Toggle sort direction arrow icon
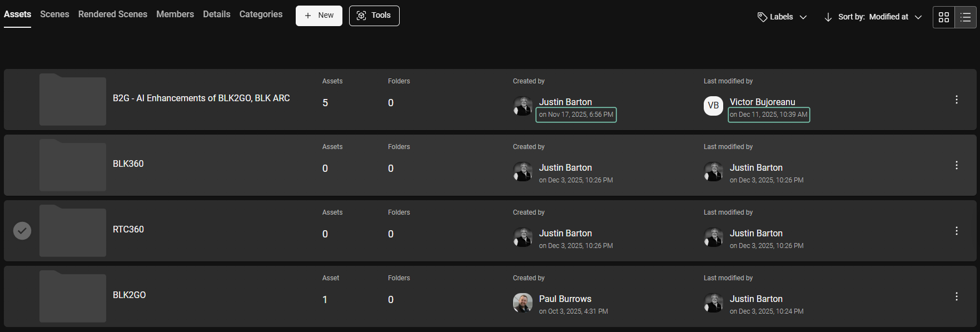 828,17
